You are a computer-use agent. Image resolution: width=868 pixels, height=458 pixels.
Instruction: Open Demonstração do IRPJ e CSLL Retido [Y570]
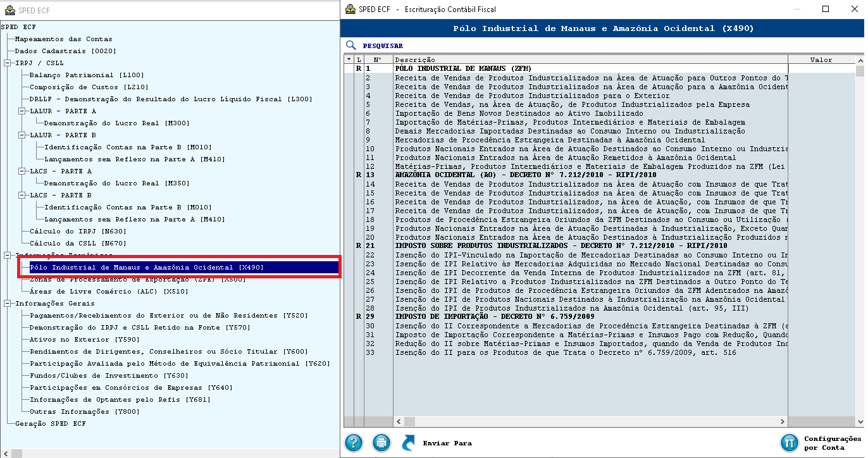point(140,327)
